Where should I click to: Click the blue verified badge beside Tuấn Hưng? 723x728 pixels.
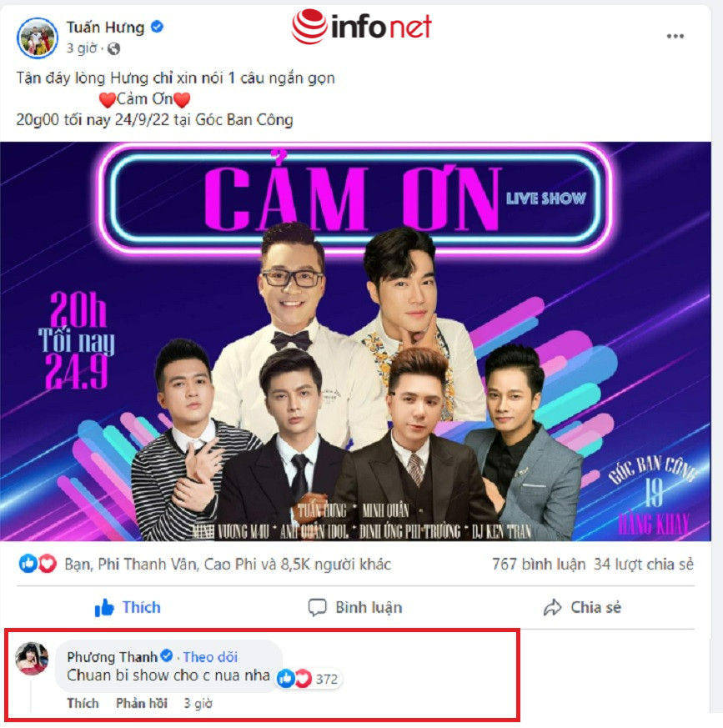click(x=157, y=27)
